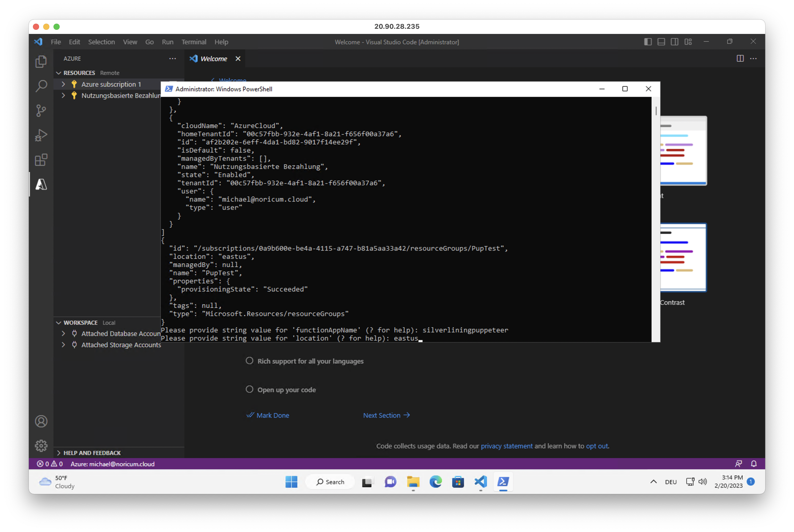Open the Explorer view in activity bar

tap(41, 61)
